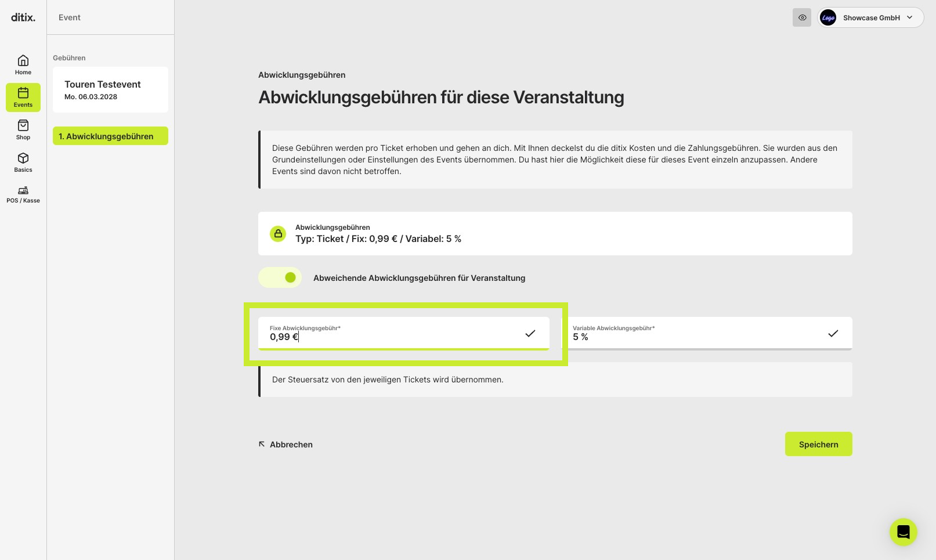This screenshot has width=936, height=560.
Task: Open the Touren Testevent card
Action: (110, 89)
